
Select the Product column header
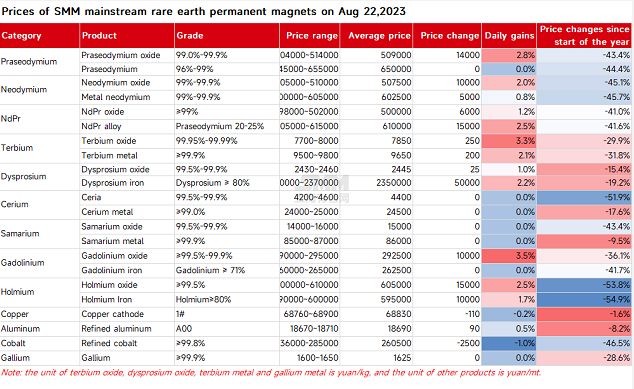pos(127,36)
